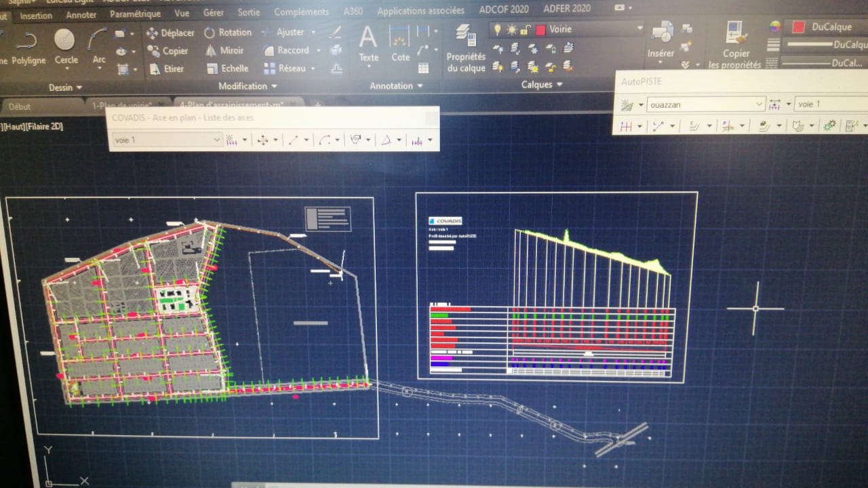Switch to the Début drawing tab
Screen dimensions: 868x488
pyautogui.click(x=20, y=106)
